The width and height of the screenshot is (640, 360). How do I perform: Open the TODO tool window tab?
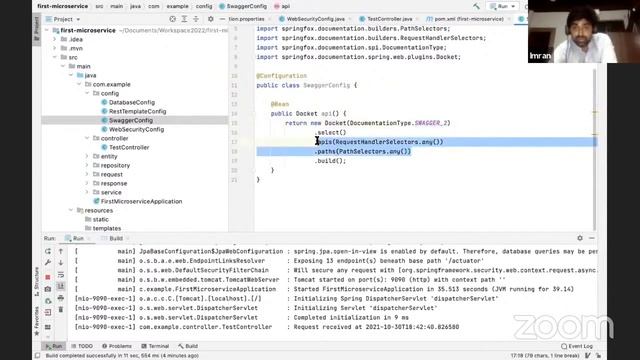pyautogui.click(x=82, y=346)
